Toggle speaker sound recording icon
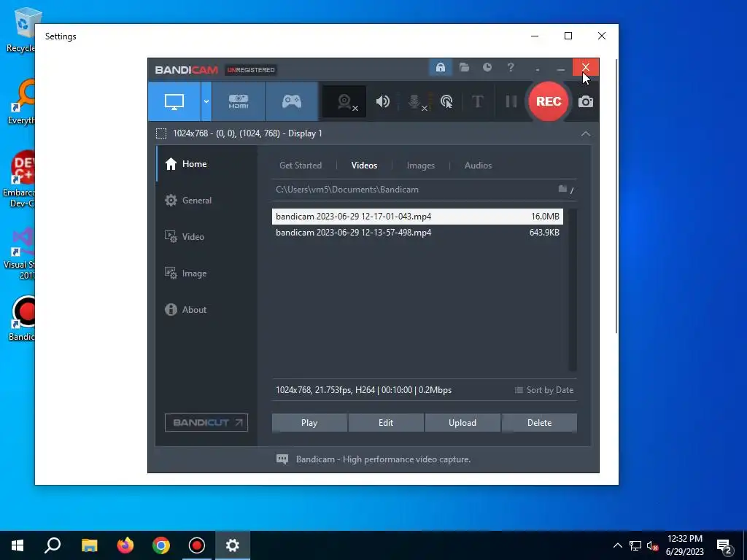Viewport: 747px width, 560px height. pyautogui.click(x=382, y=101)
